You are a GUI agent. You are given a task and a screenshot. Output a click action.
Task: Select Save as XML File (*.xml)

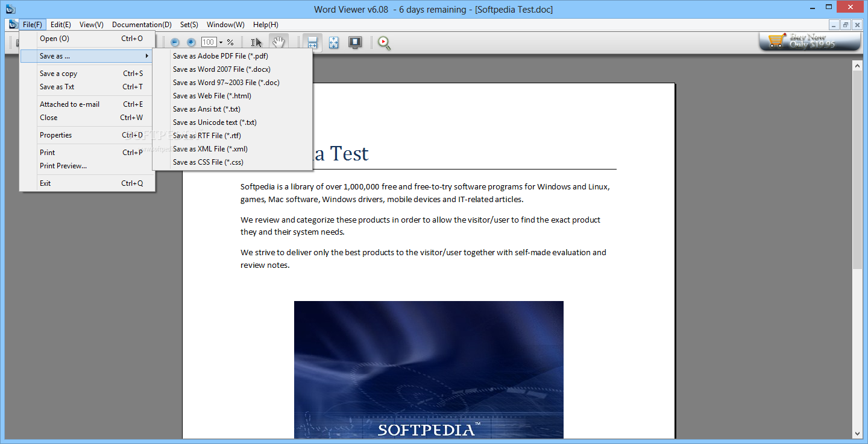233,149
